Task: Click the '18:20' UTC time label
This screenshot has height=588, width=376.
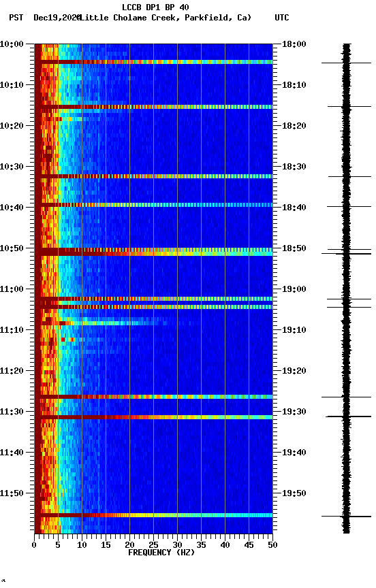Action: click(x=294, y=126)
